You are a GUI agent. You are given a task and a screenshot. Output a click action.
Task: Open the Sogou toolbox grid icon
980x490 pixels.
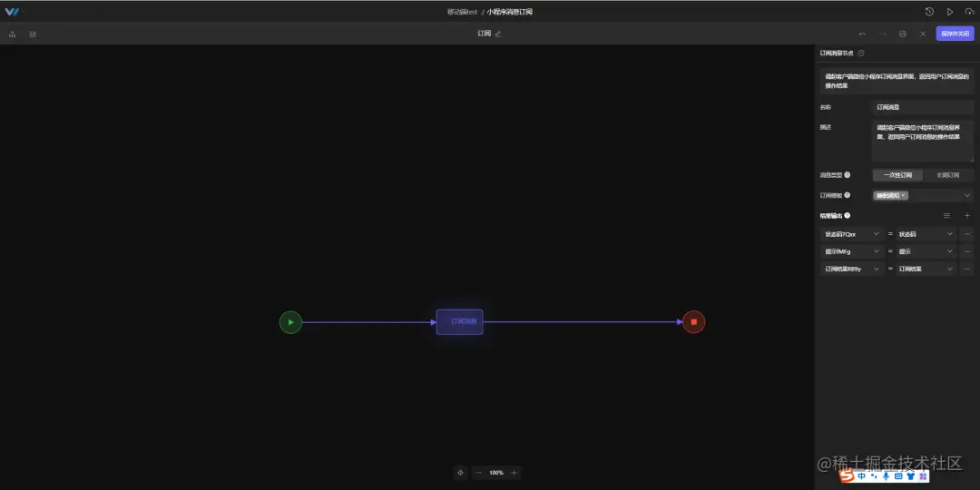(922, 476)
